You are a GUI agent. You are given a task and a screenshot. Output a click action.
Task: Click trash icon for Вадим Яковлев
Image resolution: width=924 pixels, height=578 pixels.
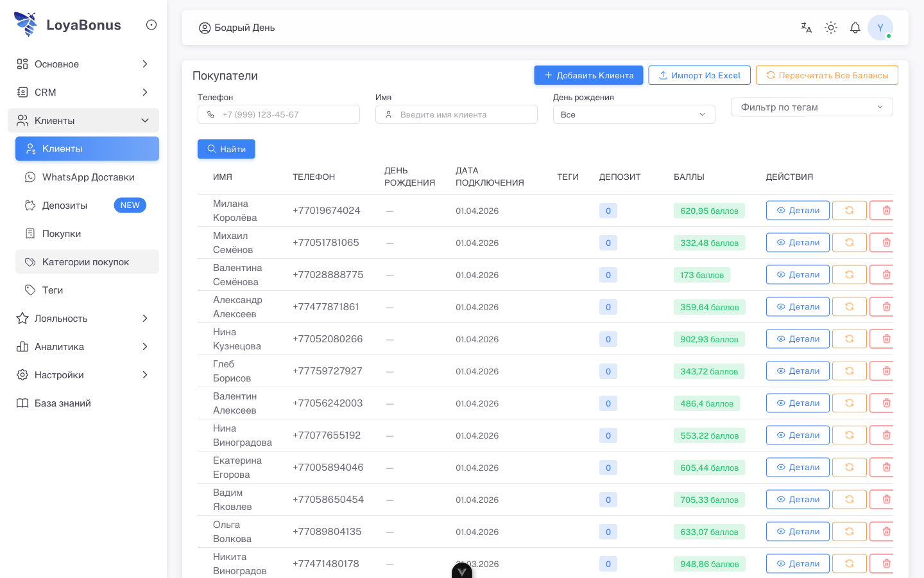pyautogui.click(x=886, y=500)
